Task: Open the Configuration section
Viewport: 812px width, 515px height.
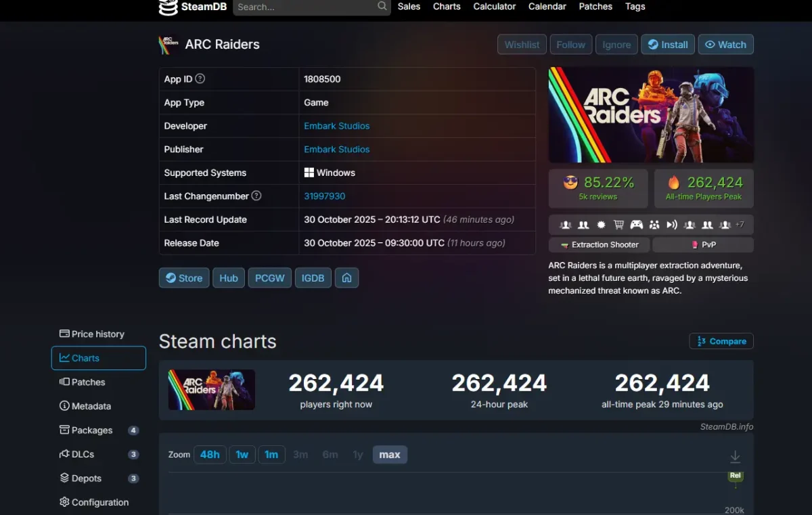Action: pos(100,502)
